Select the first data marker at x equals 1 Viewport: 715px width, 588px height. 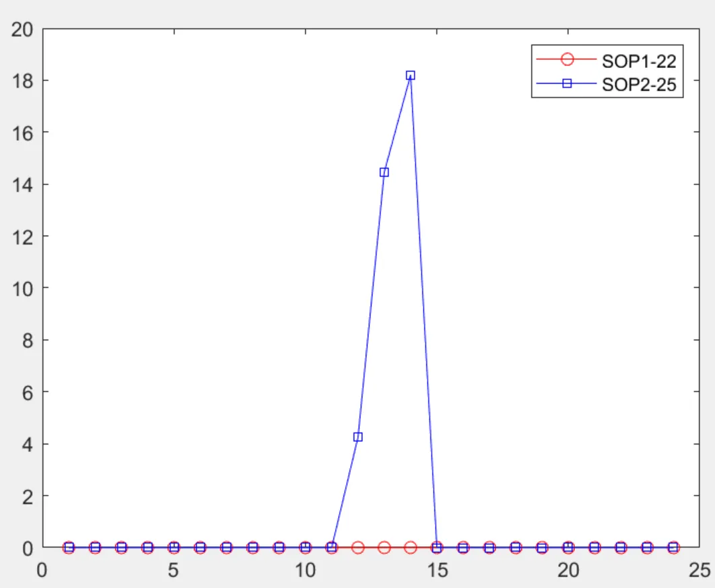(x=69, y=548)
